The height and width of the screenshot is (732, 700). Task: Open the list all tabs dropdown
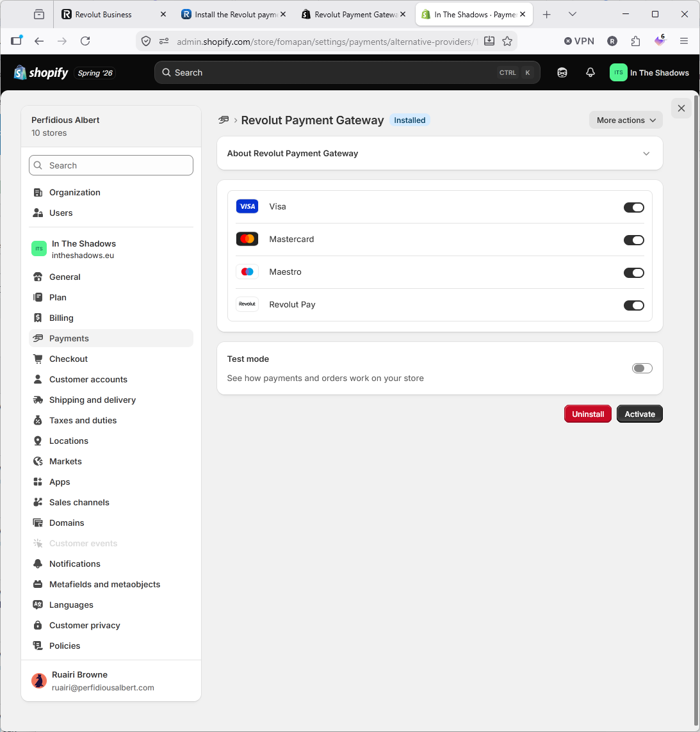[573, 15]
